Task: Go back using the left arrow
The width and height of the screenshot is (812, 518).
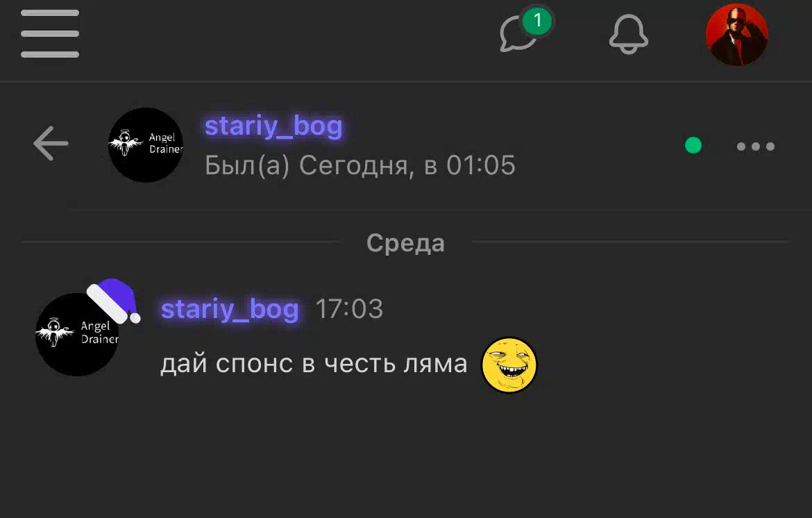Action: click(x=51, y=144)
